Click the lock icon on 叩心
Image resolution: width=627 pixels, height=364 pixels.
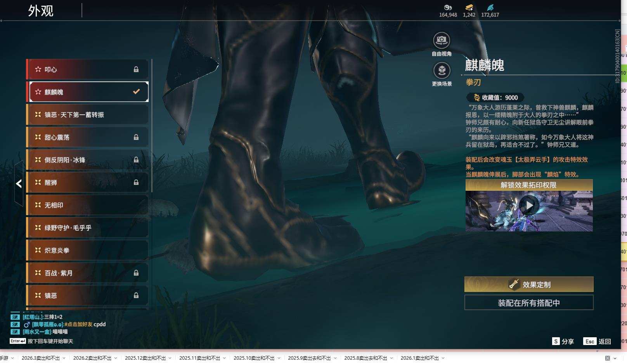coord(136,69)
